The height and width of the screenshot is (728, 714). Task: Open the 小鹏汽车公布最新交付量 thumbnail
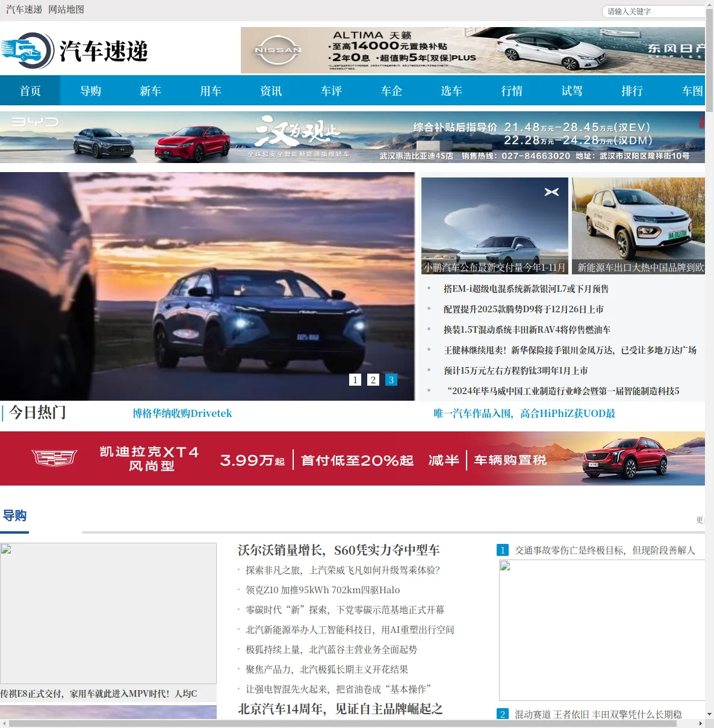click(x=495, y=226)
